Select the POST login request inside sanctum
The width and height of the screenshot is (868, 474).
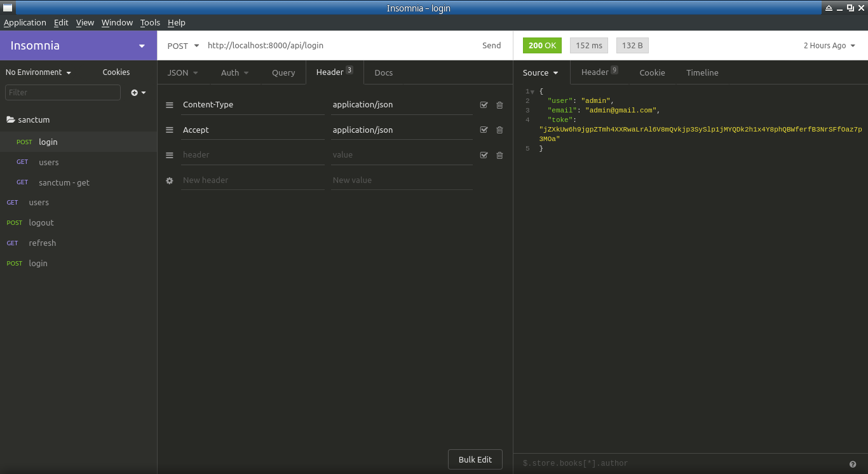click(78, 142)
